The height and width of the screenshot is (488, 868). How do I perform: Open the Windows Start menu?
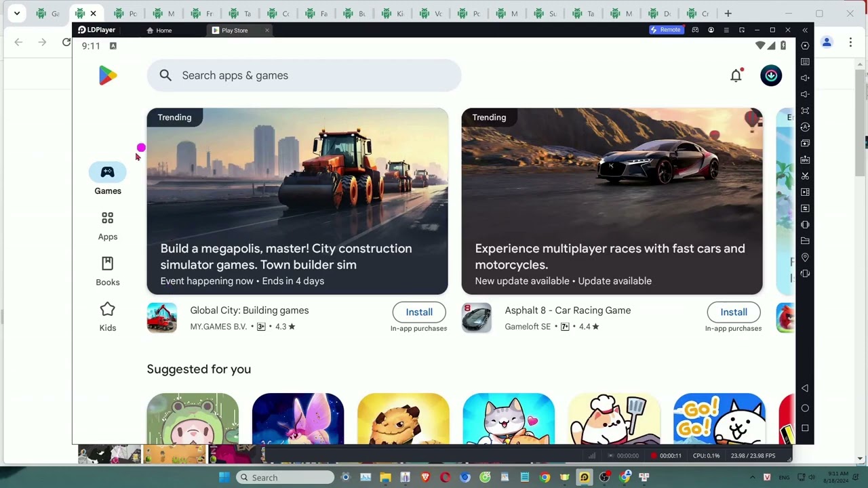224,477
